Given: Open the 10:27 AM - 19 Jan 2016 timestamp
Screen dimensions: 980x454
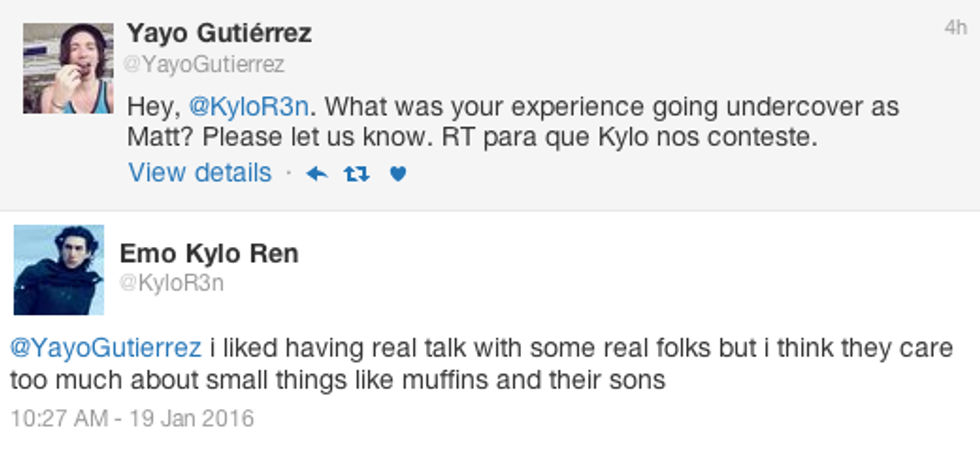Looking at the screenshot, I should pyautogui.click(x=132, y=417).
